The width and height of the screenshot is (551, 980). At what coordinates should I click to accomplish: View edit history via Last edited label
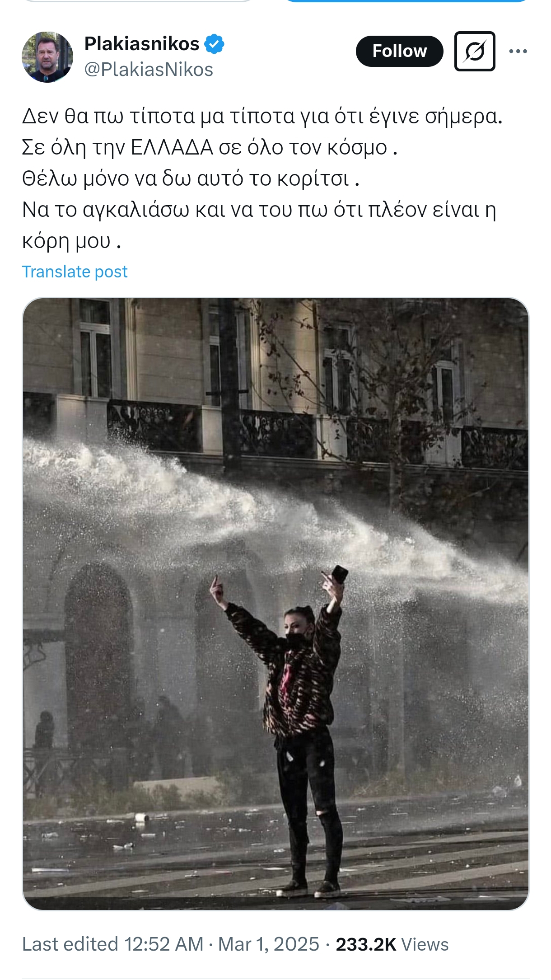coord(70,945)
